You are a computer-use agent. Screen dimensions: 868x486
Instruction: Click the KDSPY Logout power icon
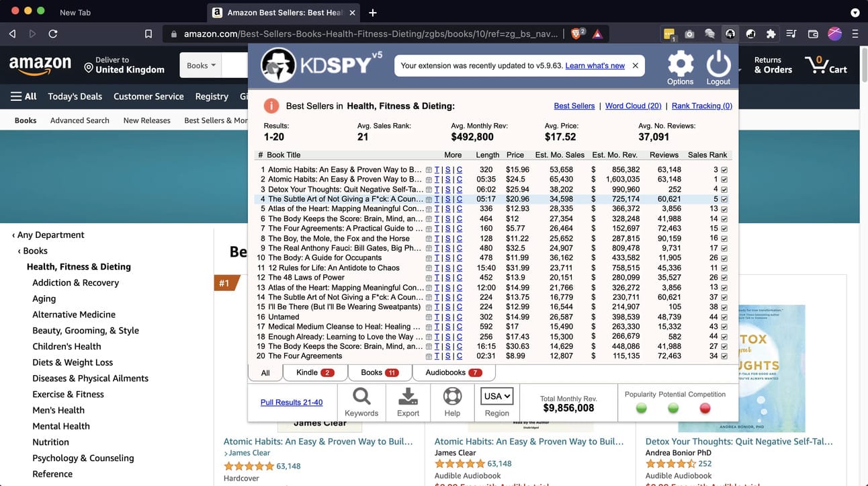(x=718, y=65)
